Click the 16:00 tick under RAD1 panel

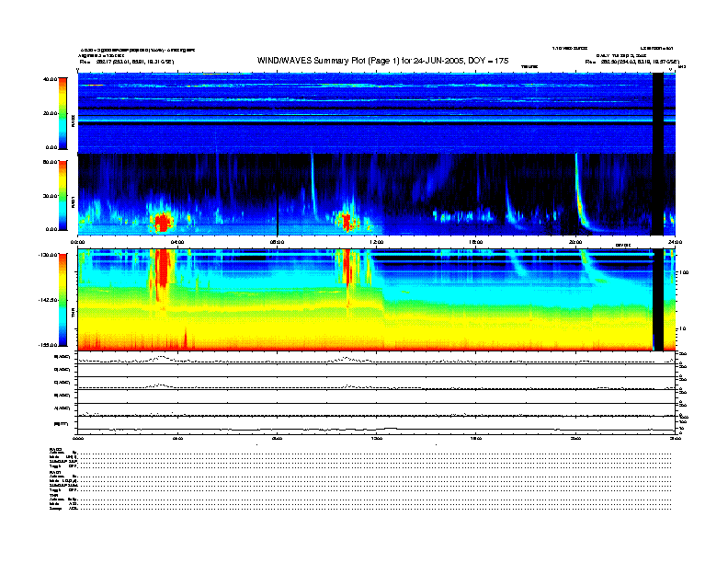click(x=476, y=242)
